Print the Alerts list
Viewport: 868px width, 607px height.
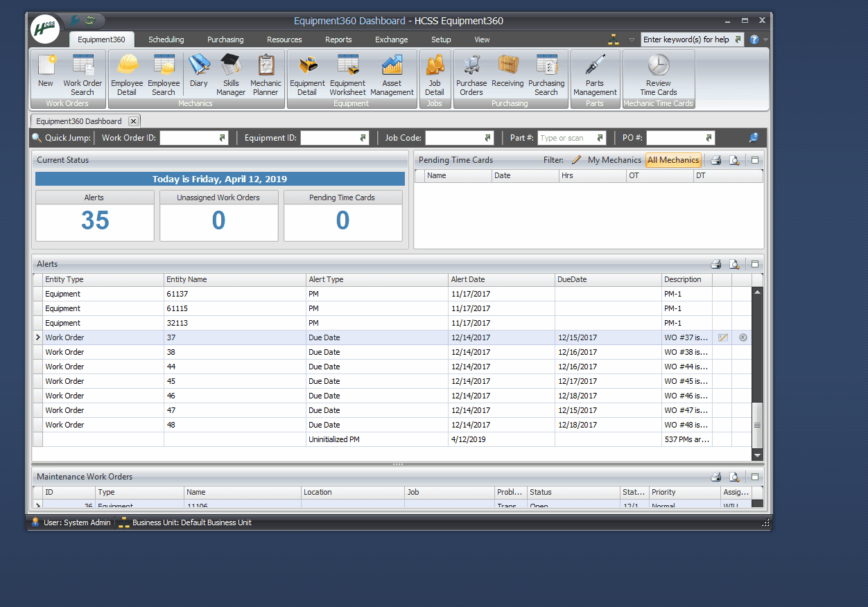(x=716, y=264)
